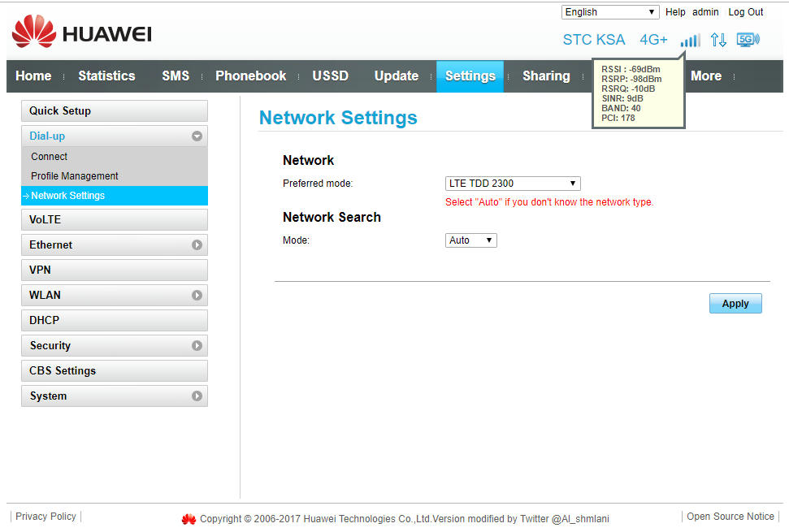Open the SMS tab
789x532 pixels.
pos(176,76)
